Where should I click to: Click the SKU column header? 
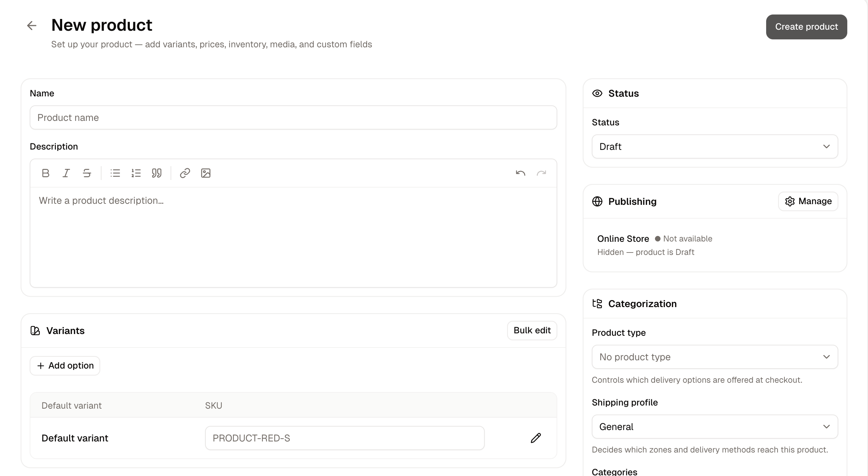214,406
